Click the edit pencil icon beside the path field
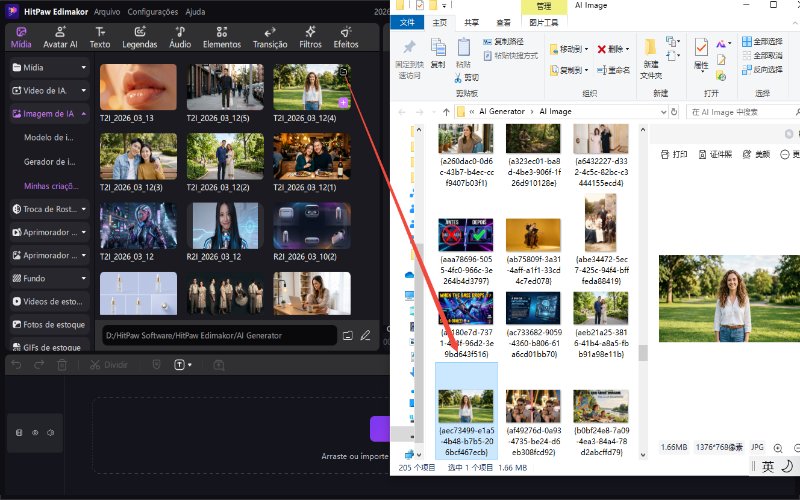This screenshot has width=800, height=500. (366, 335)
